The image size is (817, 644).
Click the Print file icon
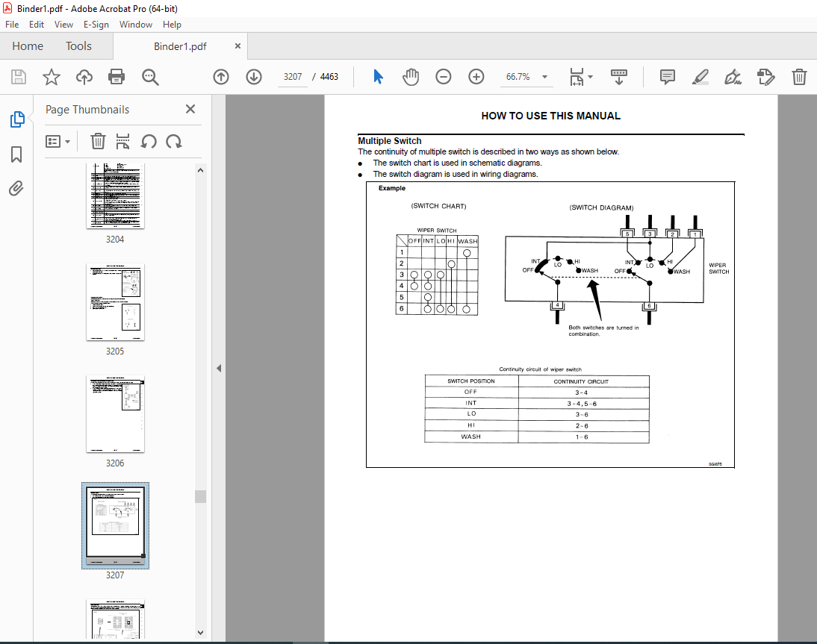[117, 77]
